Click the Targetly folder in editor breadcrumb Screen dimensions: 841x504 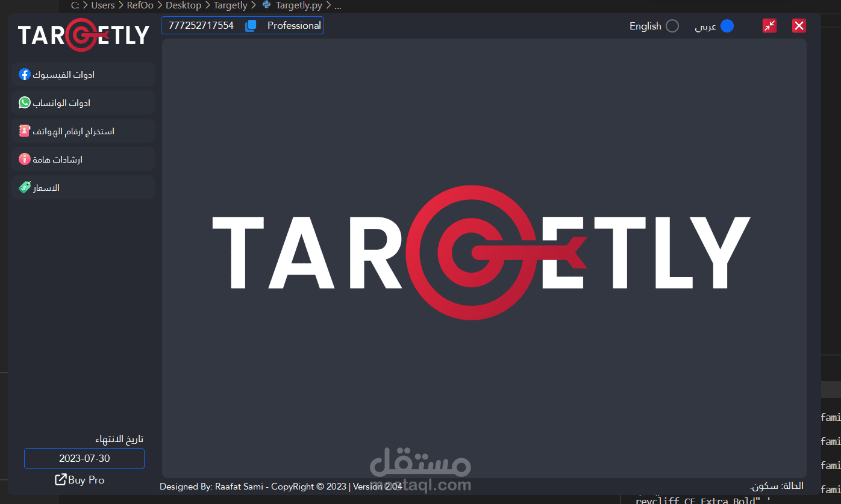click(230, 5)
